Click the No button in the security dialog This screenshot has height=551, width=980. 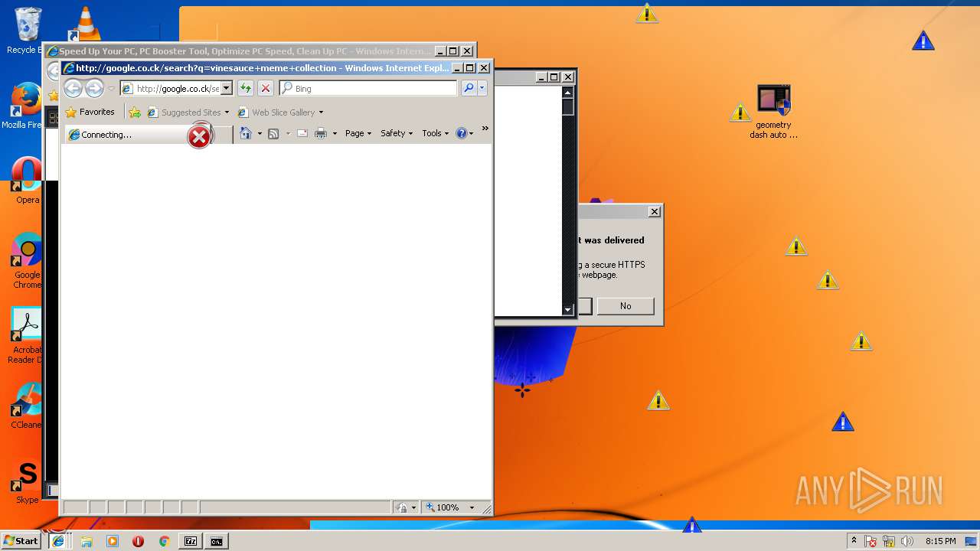[x=626, y=306]
